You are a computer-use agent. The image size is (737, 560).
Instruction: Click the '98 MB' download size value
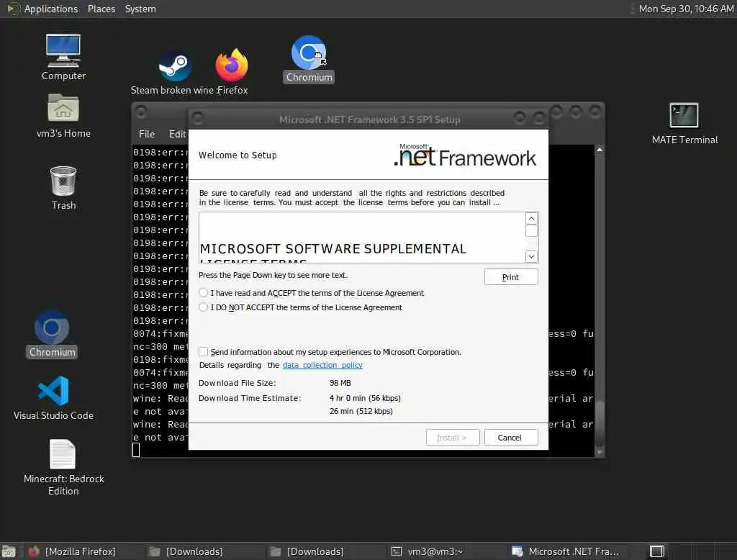(340, 383)
